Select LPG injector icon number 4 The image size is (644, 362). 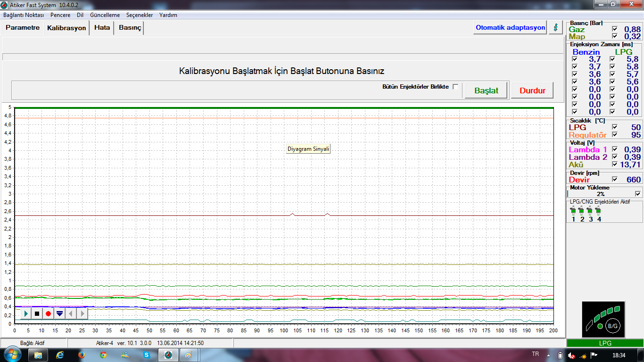(599, 210)
